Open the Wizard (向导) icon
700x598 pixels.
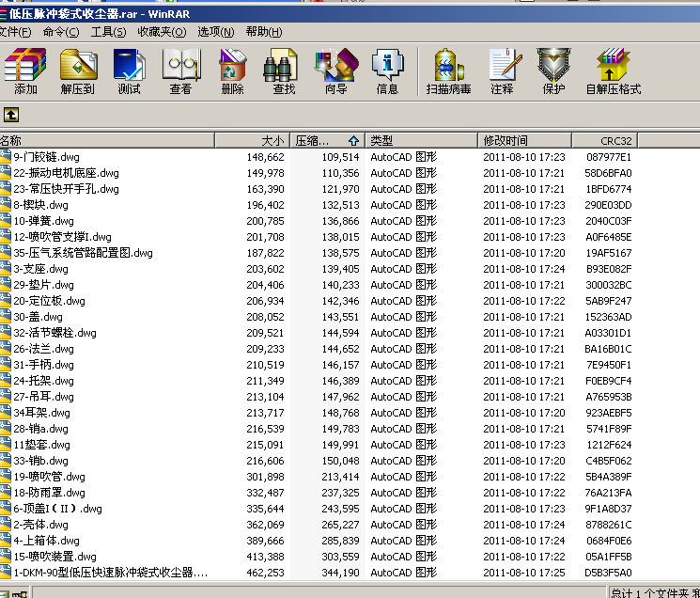tap(335, 71)
